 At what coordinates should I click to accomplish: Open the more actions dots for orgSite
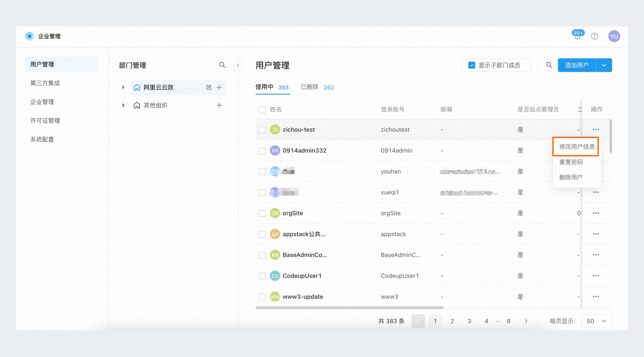point(596,213)
